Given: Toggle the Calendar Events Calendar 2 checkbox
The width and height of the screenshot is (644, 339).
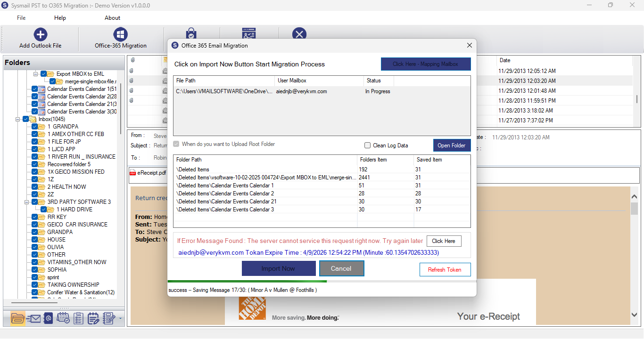Looking at the screenshot, I should point(35,97).
